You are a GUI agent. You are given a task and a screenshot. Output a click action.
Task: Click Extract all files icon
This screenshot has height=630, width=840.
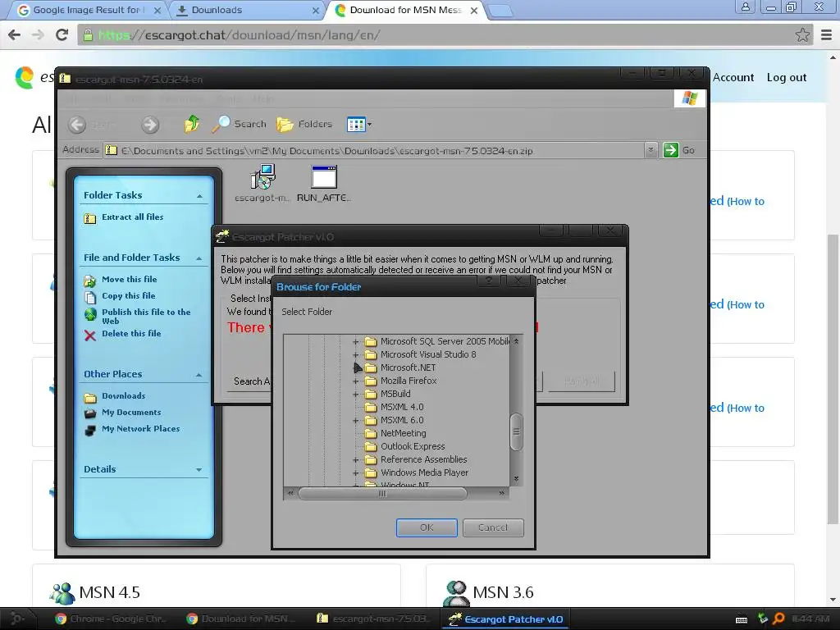90,218
